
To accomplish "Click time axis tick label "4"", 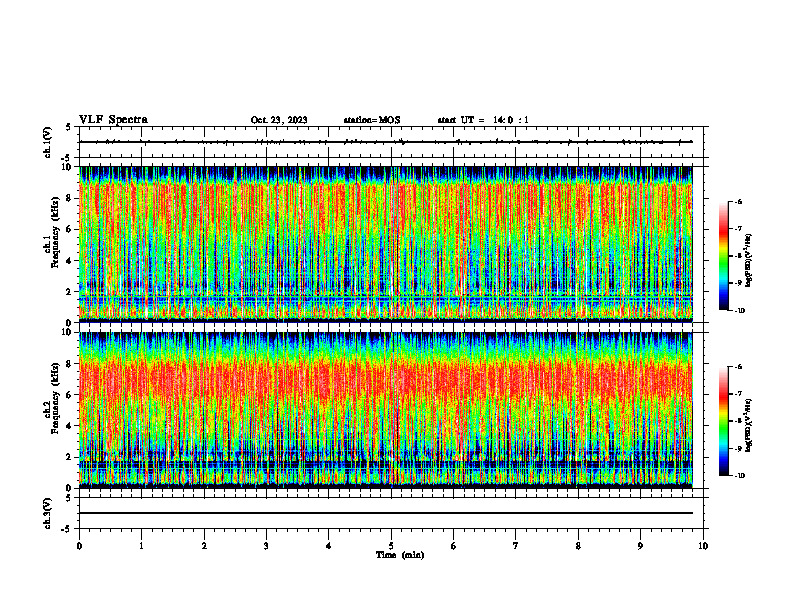I will (x=329, y=546).
